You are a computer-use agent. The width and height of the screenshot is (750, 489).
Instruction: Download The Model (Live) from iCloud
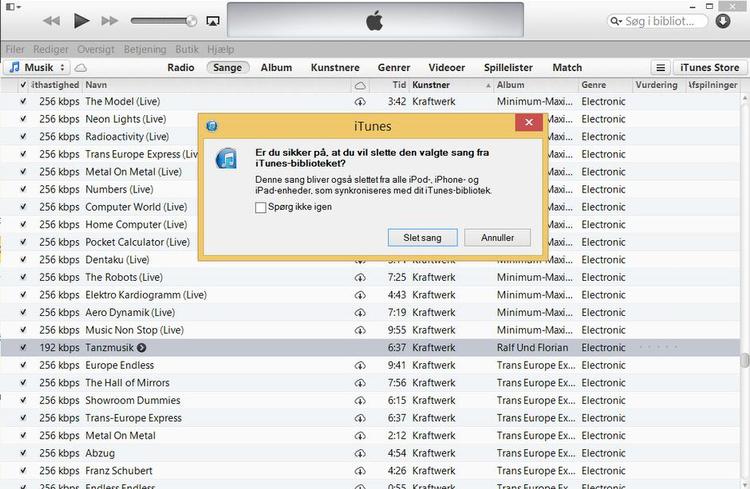pyautogui.click(x=360, y=102)
